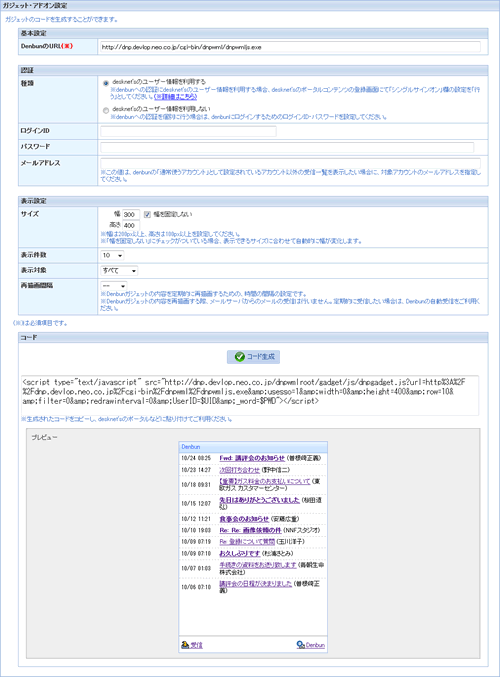Click the 受信 receive-mail icon in preview
Viewport: 500px width, 677px height.
coord(185,645)
